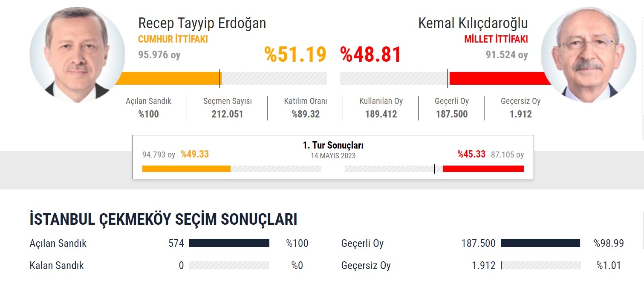The width and height of the screenshot is (644, 289).
Task: Click the %51.19 percentage figure
Action: (x=295, y=54)
